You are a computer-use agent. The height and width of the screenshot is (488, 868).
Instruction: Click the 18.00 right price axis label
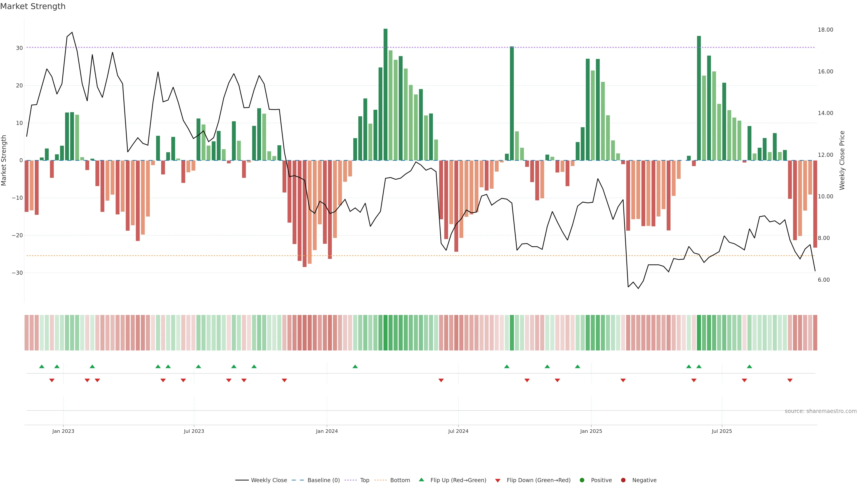(825, 30)
